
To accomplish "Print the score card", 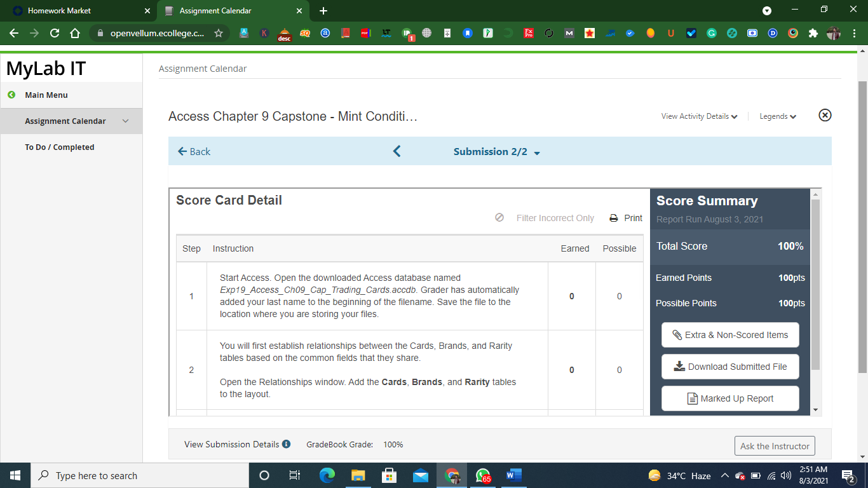I will (x=626, y=218).
